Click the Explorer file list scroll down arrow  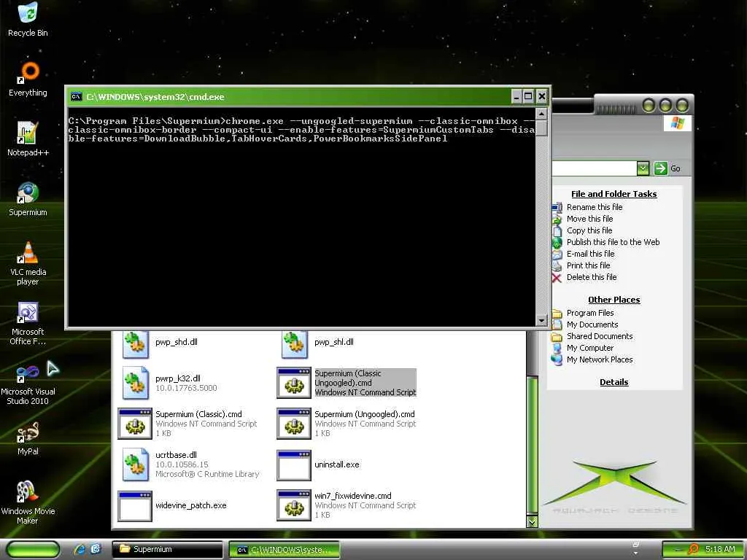[532, 522]
